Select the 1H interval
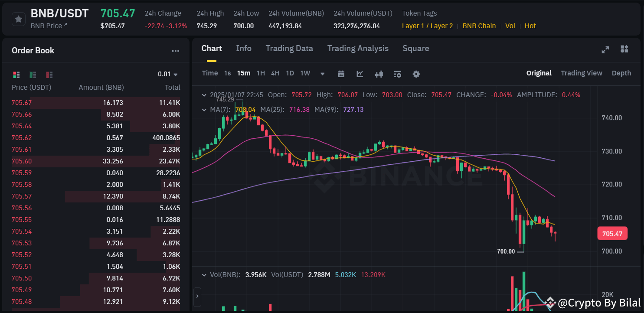The image size is (644, 313). (261, 73)
